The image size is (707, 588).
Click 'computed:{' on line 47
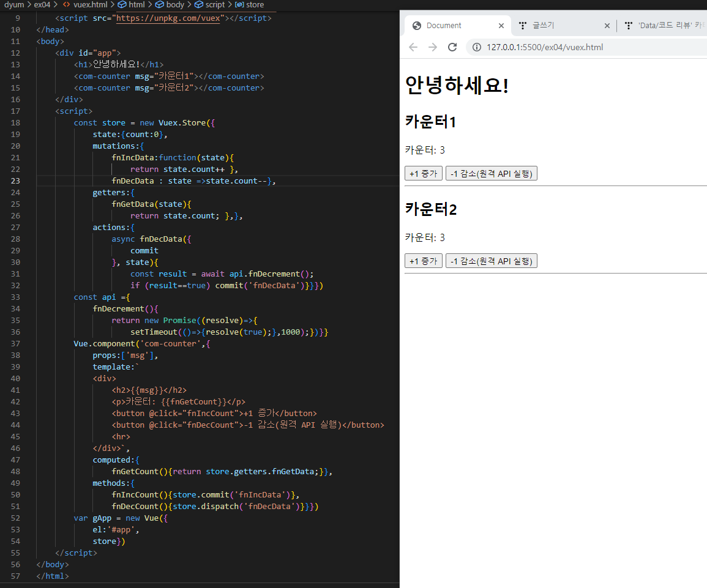pos(116,460)
